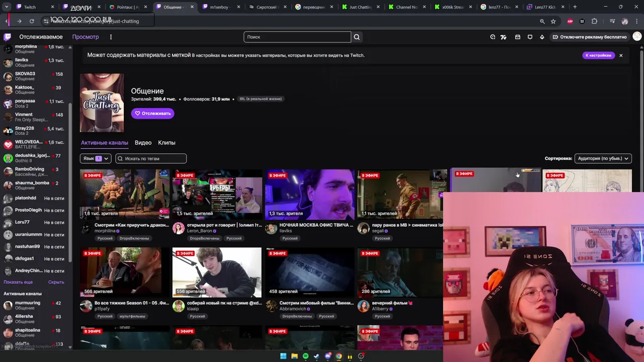Screen dimensions: 644x362
Task: Click the Отслеживать follow button
Action: point(152,113)
